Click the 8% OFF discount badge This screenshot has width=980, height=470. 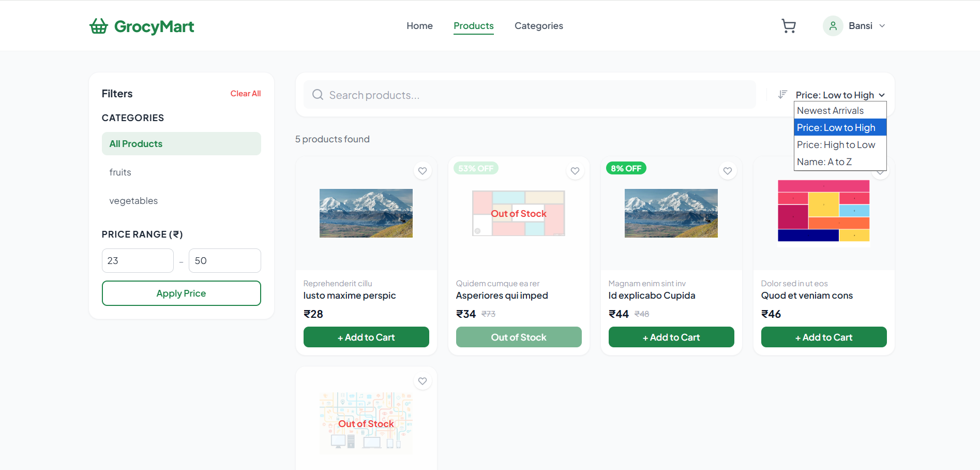point(626,168)
